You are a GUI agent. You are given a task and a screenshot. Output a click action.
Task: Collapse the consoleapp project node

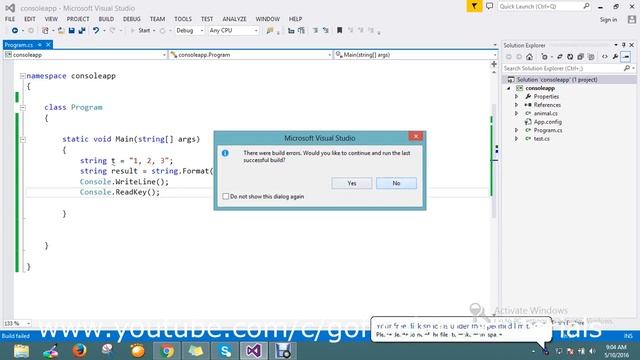[509, 88]
